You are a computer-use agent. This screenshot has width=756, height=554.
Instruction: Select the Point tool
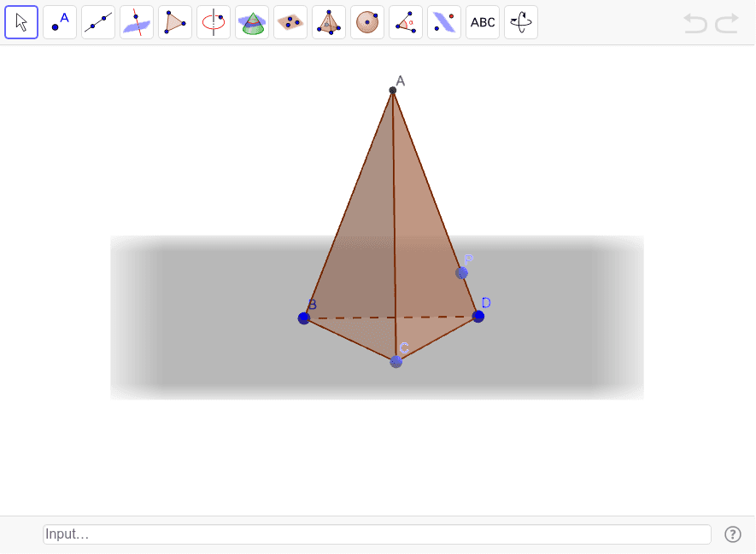pyautogui.click(x=59, y=22)
